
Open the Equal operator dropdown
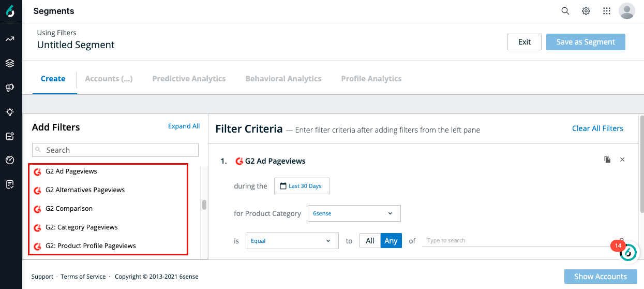pos(292,241)
